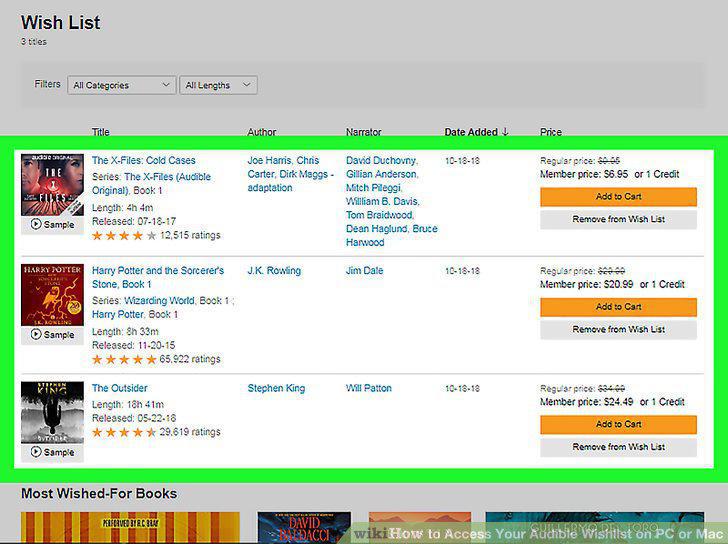Image resolution: width=728 pixels, height=544 pixels.
Task: Sort by Date Added column
Action: tap(476, 132)
